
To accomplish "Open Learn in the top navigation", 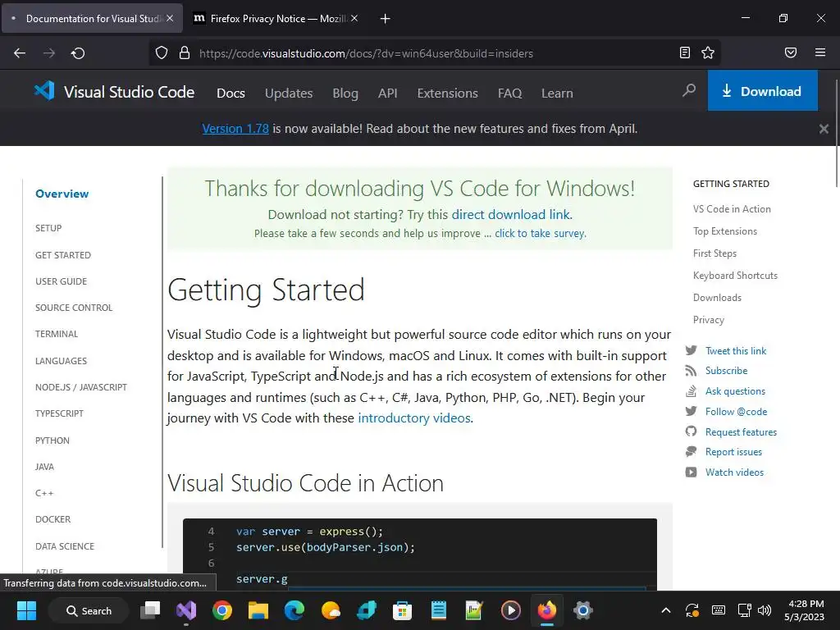I will (x=557, y=94).
